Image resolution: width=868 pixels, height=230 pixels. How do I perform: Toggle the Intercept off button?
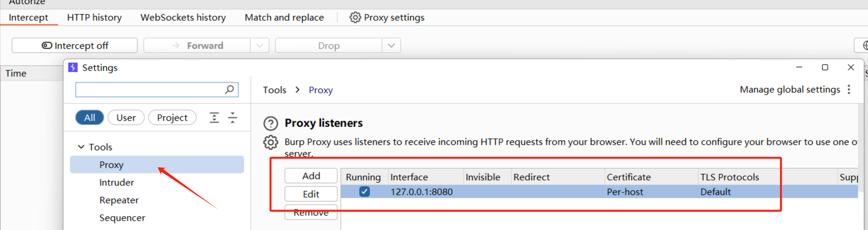[x=74, y=46]
